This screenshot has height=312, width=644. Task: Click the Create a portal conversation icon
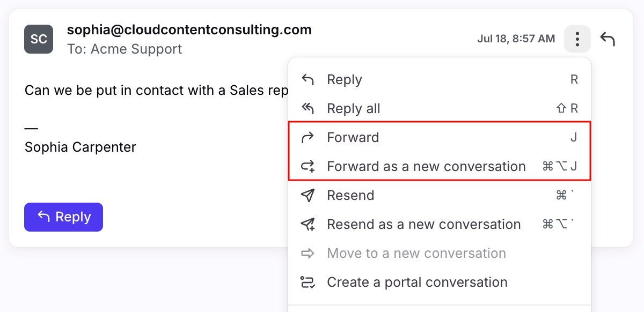(308, 283)
